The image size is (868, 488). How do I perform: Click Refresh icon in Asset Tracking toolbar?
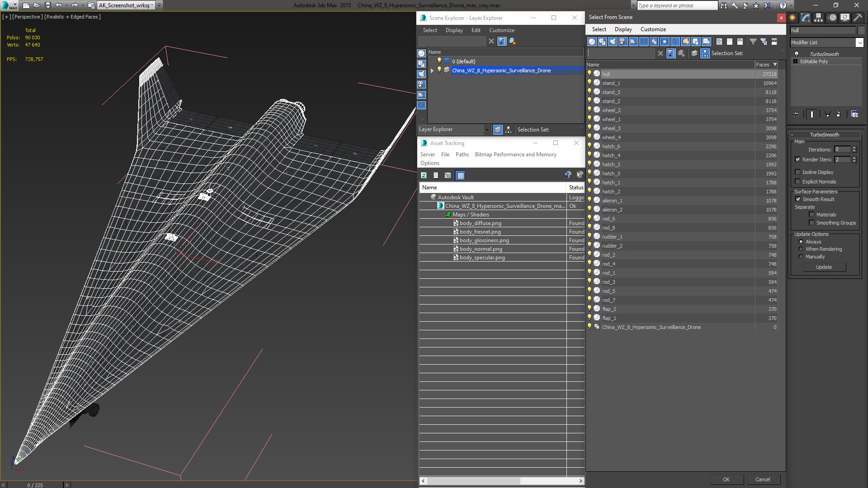coord(424,175)
